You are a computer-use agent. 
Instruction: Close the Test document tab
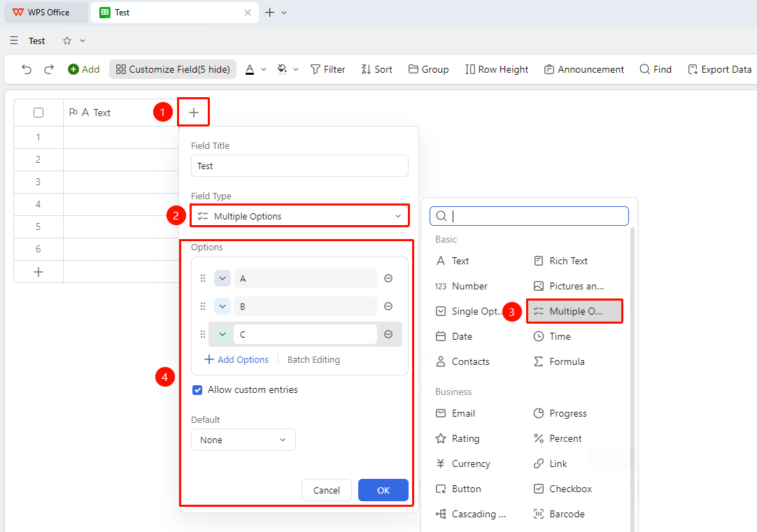248,13
